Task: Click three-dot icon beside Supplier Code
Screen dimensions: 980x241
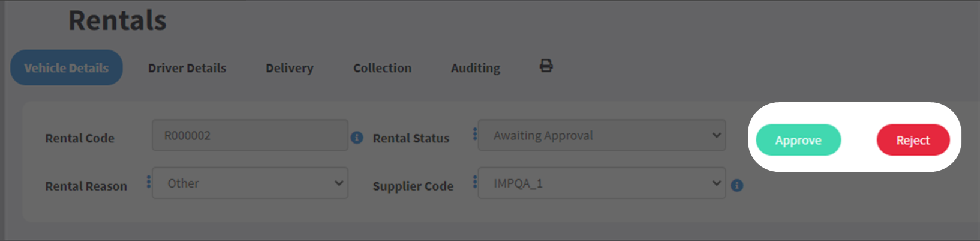Action: click(475, 182)
